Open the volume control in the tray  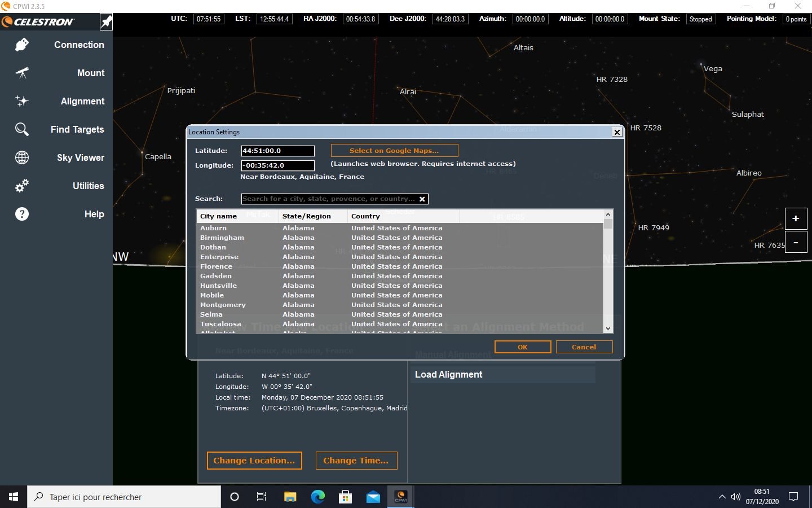tap(735, 497)
